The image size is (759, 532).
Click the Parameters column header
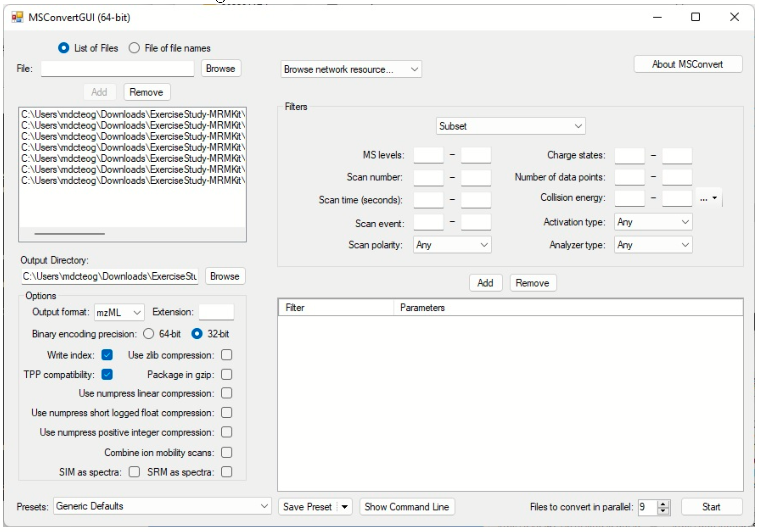pos(422,308)
